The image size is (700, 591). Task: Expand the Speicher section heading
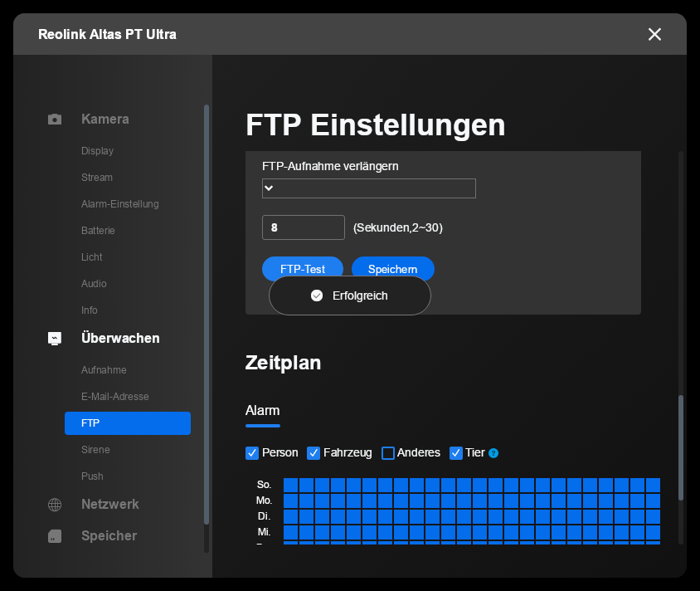(109, 536)
